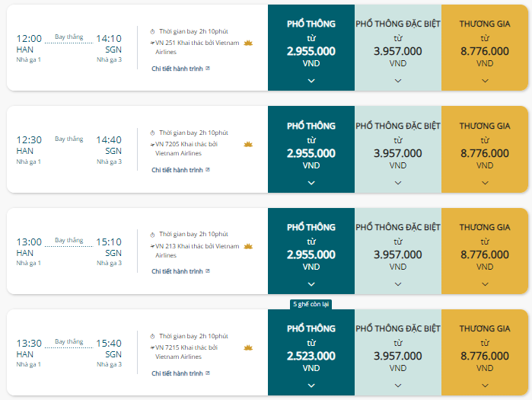This screenshot has height=400, width=532.
Task: Expand Thương Gia fare for 12:30 flight
Action: (x=485, y=183)
